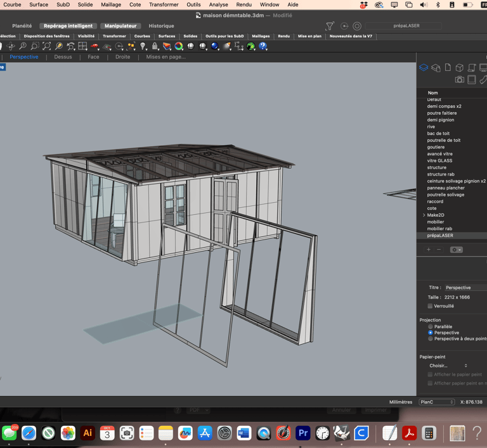Image resolution: width=487 pixels, height=448 pixels.
Task: Select the Perspective projection radio button
Action: pos(430,333)
